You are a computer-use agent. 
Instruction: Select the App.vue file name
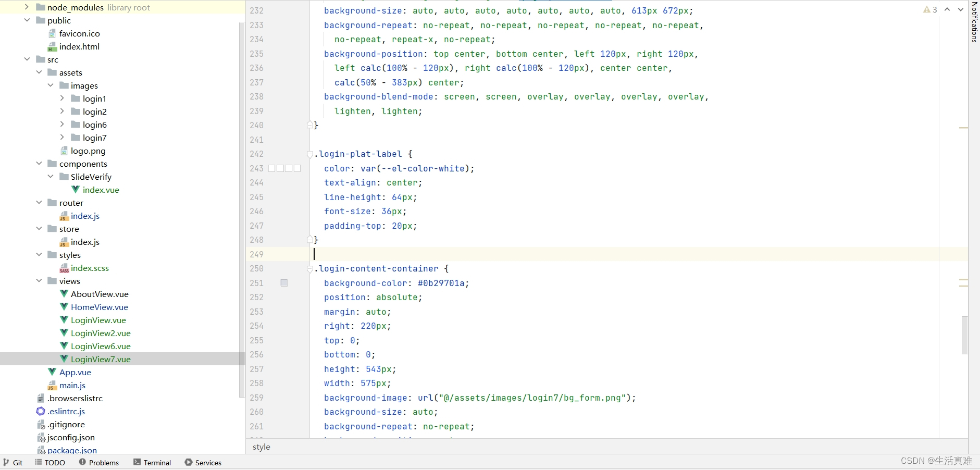point(75,372)
